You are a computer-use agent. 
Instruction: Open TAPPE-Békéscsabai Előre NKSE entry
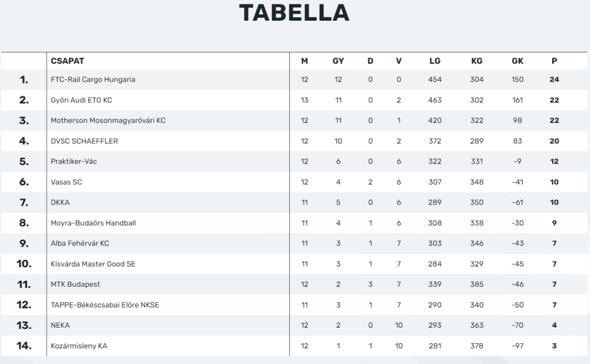click(x=105, y=305)
